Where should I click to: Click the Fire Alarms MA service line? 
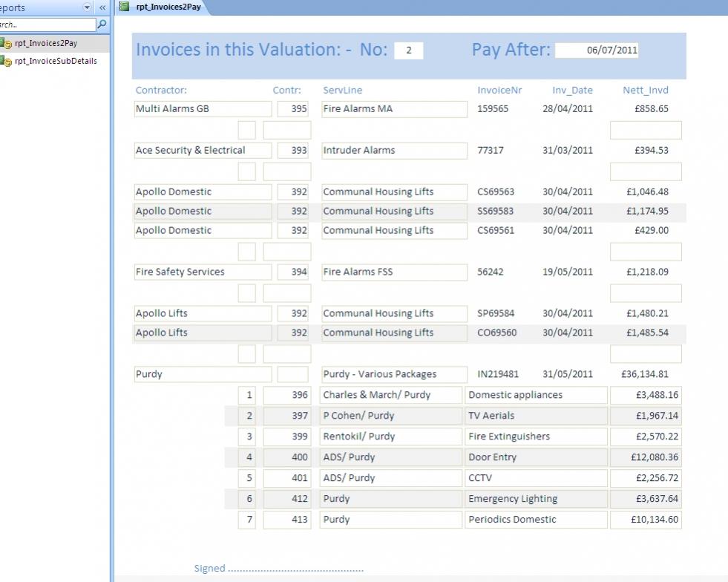pos(394,108)
